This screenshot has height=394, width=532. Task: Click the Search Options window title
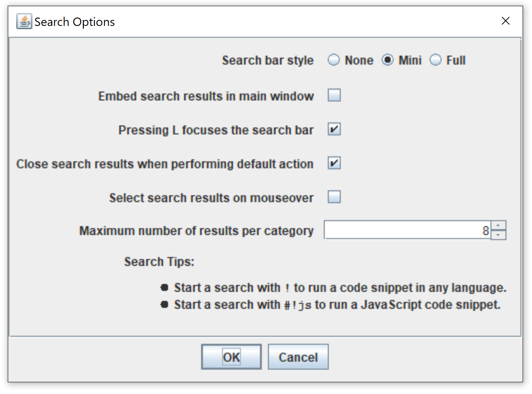(x=74, y=22)
